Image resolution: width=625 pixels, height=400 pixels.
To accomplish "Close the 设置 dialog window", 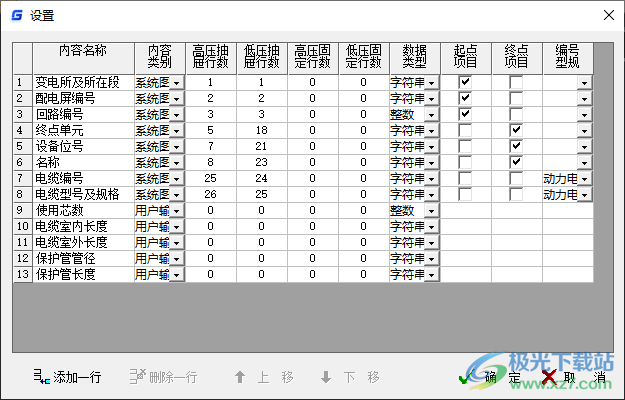I will click(x=609, y=16).
